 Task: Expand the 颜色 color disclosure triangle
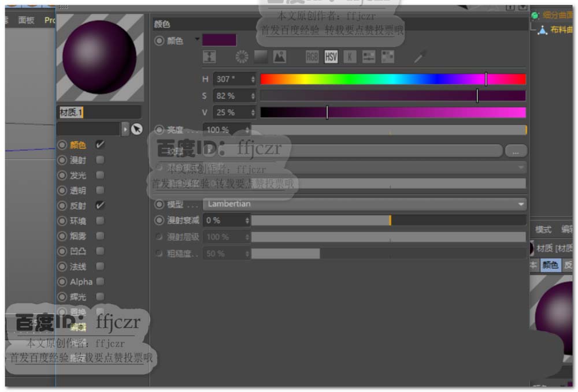[x=197, y=39]
